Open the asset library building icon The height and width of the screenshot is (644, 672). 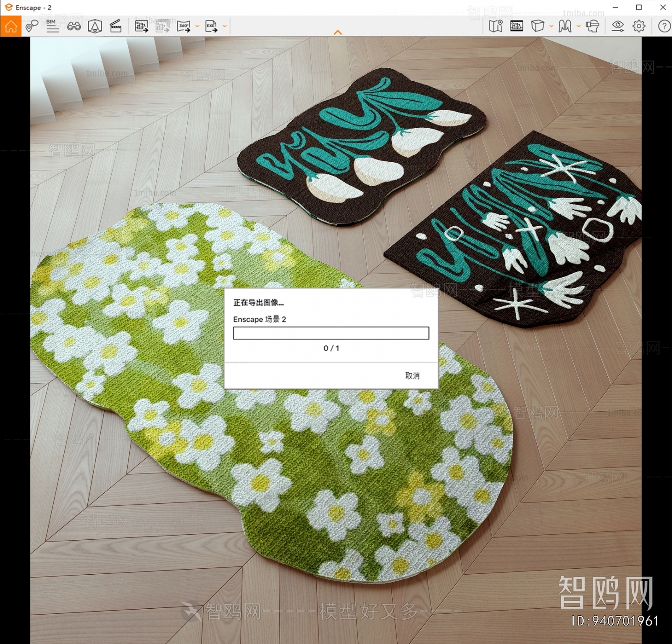[x=517, y=26]
